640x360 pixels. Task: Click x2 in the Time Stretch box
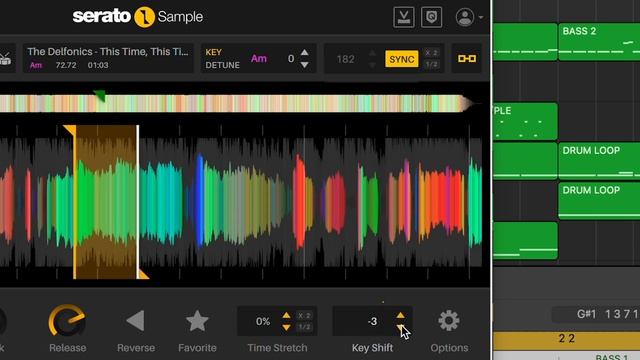(x=304, y=316)
